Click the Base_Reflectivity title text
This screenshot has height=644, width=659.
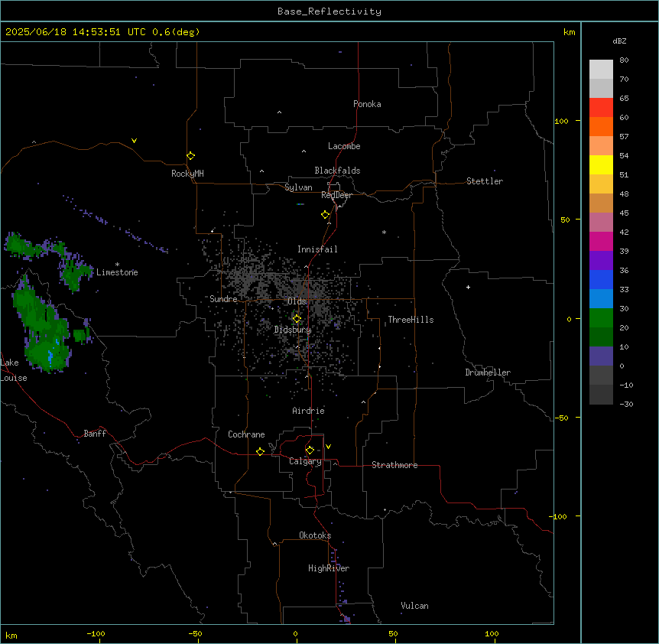pyautogui.click(x=329, y=11)
